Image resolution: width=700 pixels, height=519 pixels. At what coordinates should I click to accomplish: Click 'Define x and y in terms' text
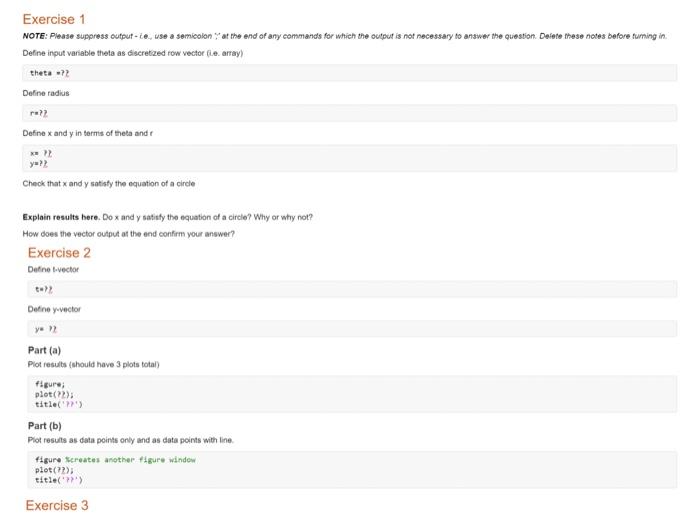[x=88, y=133]
